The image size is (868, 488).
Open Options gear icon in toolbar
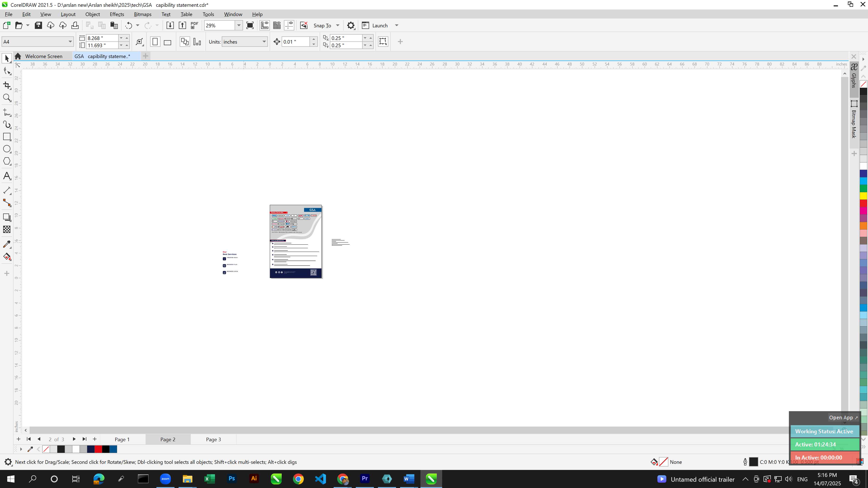click(351, 26)
